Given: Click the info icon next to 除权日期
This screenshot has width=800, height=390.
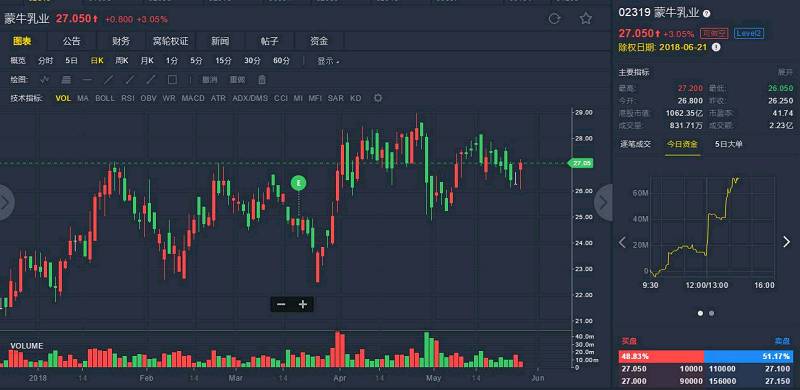Looking at the screenshot, I should click(x=716, y=46).
